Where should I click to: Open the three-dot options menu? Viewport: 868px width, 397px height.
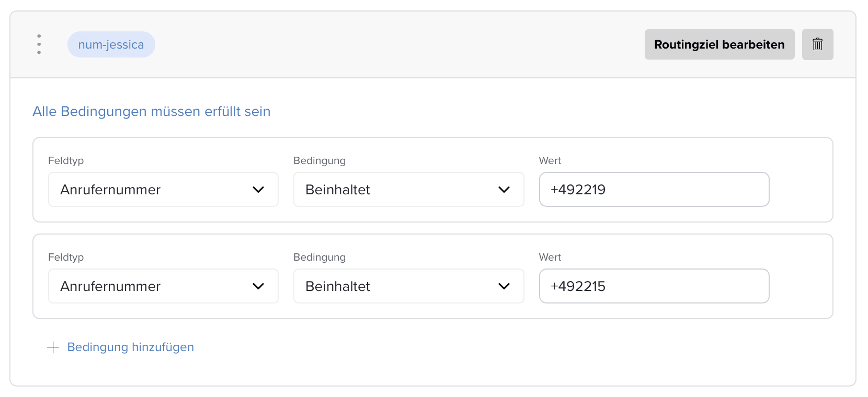pyautogui.click(x=39, y=44)
